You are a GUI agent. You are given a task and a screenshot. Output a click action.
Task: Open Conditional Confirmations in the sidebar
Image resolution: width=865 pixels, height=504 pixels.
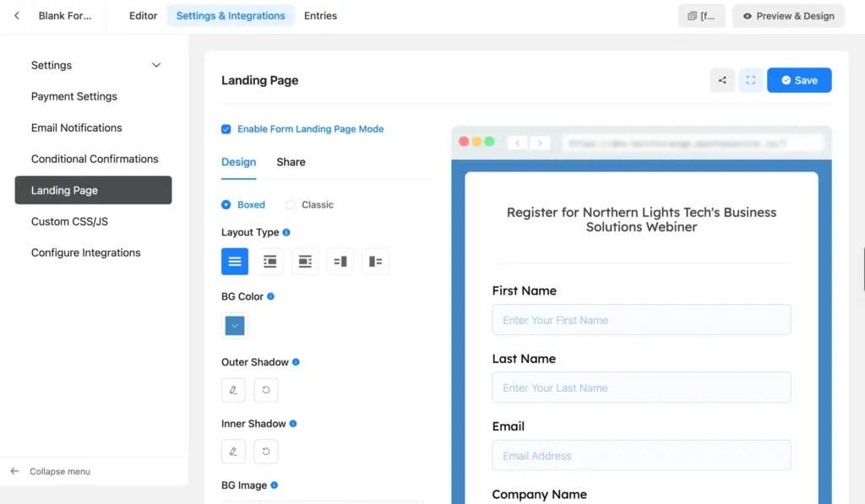(95, 160)
